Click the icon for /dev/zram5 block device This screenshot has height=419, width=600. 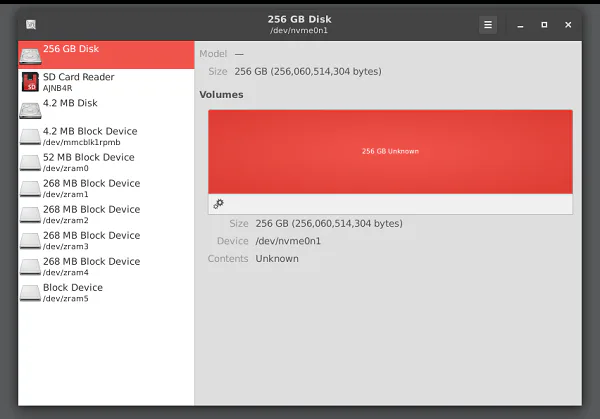(30, 293)
